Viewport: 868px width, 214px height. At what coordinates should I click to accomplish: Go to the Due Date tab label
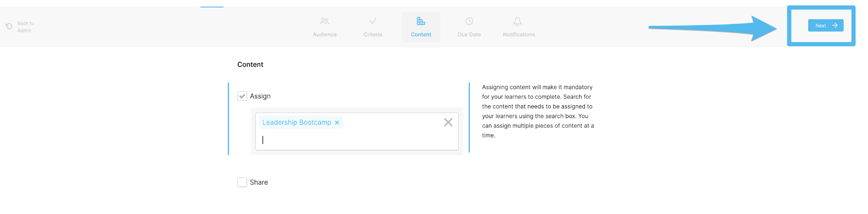point(469,35)
